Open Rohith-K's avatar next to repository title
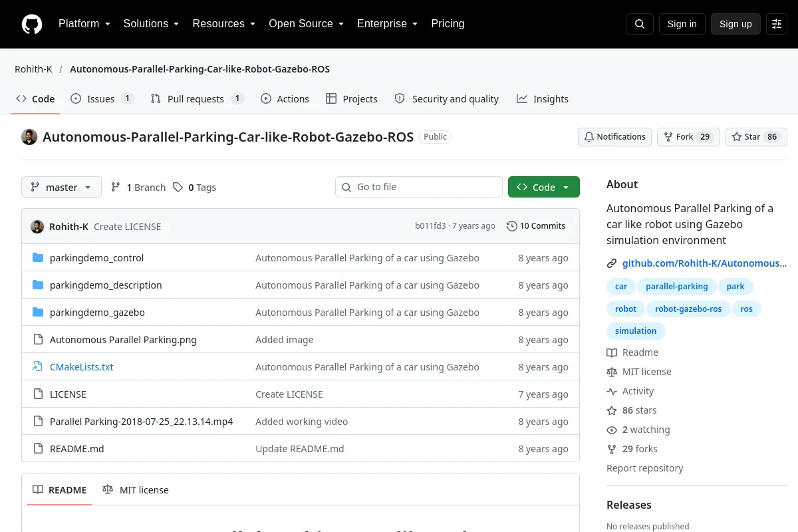The height and width of the screenshot is (532, 798). pyautogui.click(x=29, y=137)
